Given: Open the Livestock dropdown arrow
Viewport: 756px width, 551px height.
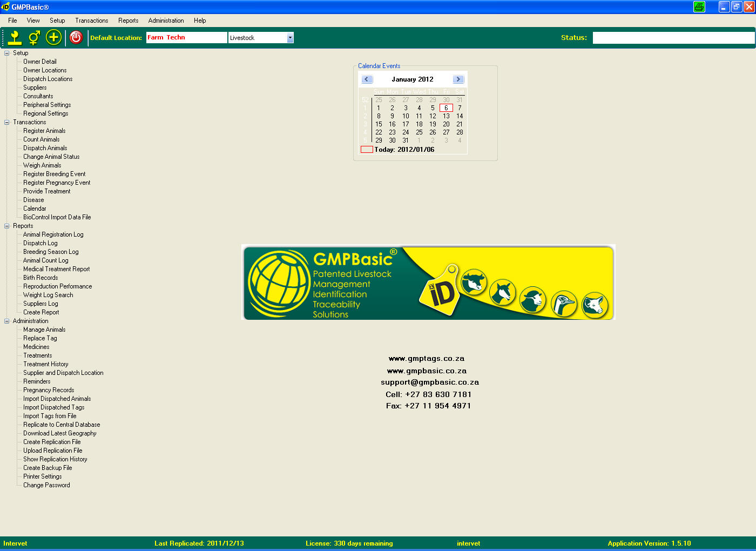Looking at the screenshot, I should click(x=290, y=38).
